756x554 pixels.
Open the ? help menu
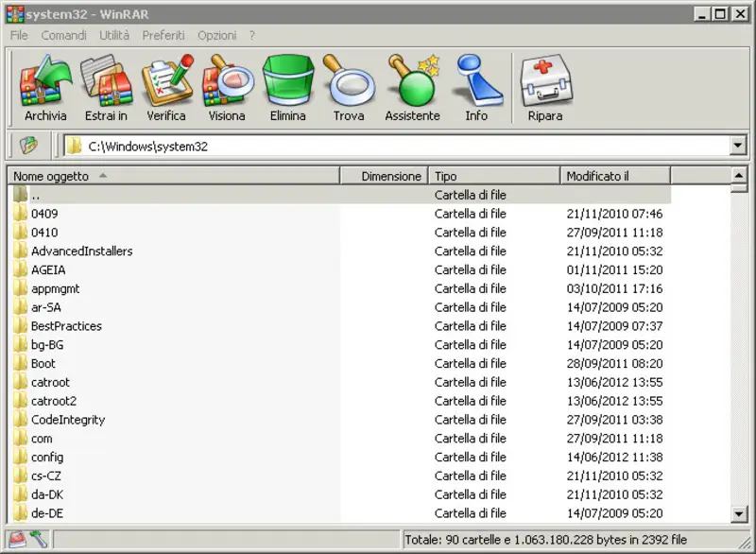(252, 35)
